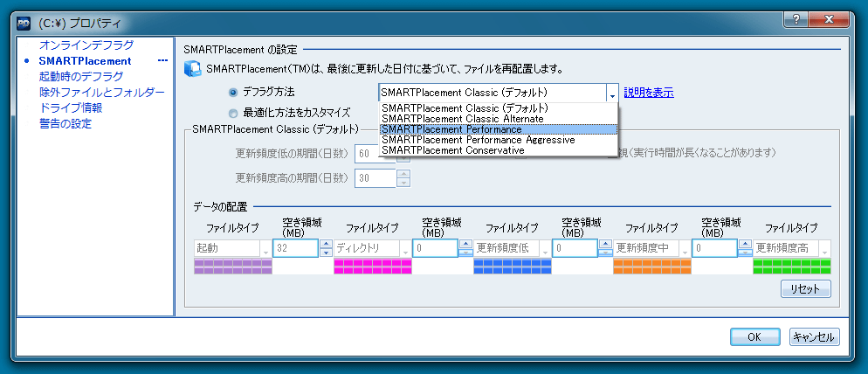This screenshot has width=868, height=374.
Task: Select the デフラグ方法 radio button
Action: coord(233,93)
